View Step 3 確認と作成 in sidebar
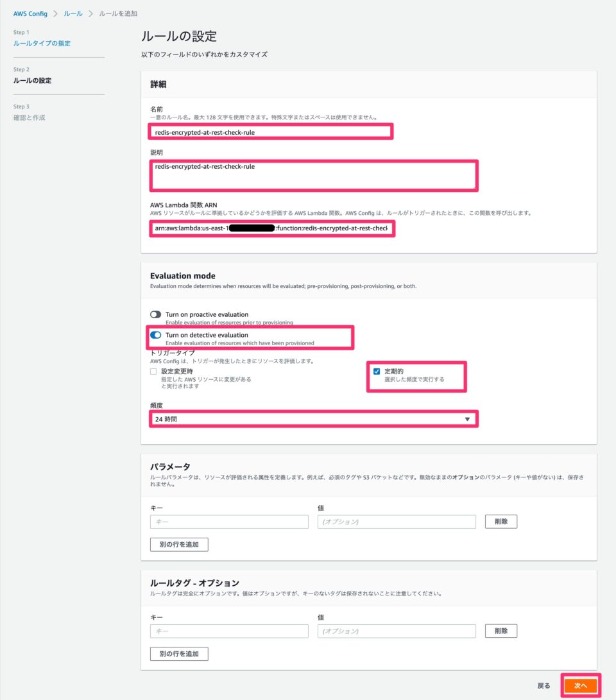The height and width of the screenshot is (700, 616). pos(28,117)
